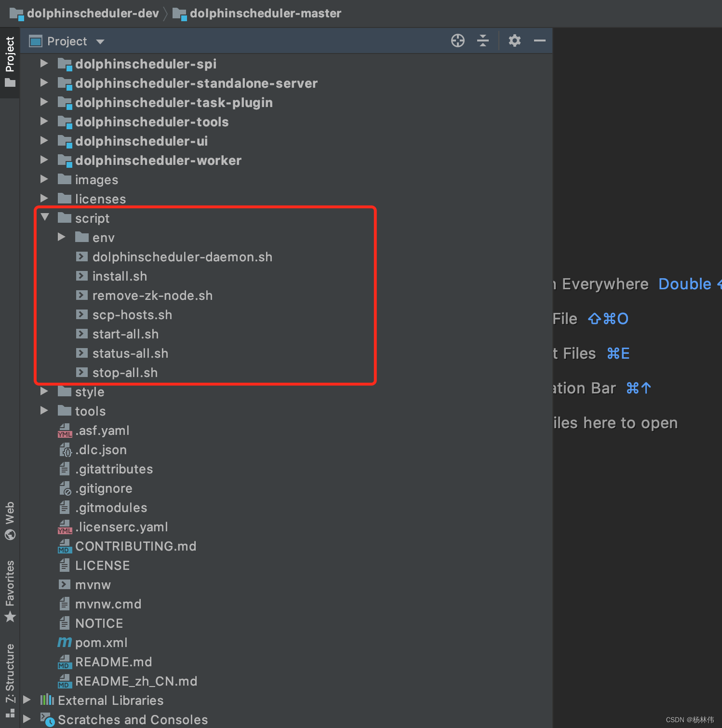Click the shell icon of dolphinscheduler-daemon.sh
The image size is (722, 728).
click(x=82, y=256)
